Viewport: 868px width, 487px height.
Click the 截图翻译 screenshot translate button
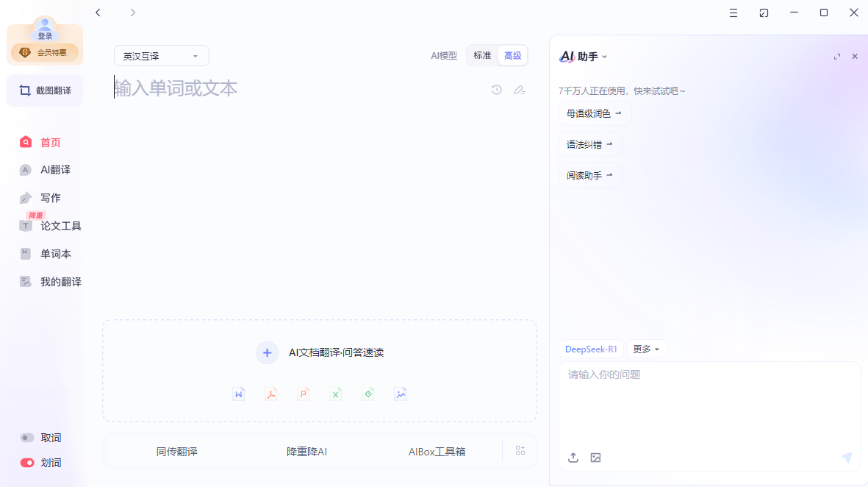tap(45, 90)
